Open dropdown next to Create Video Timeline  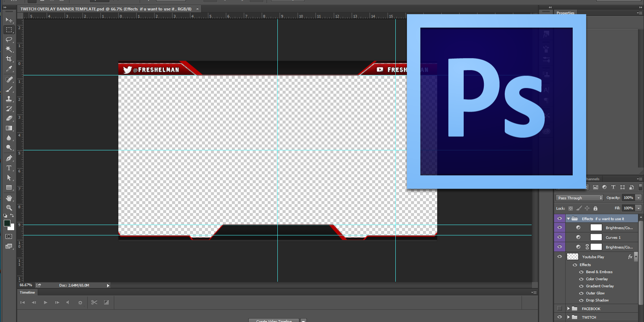304,321
